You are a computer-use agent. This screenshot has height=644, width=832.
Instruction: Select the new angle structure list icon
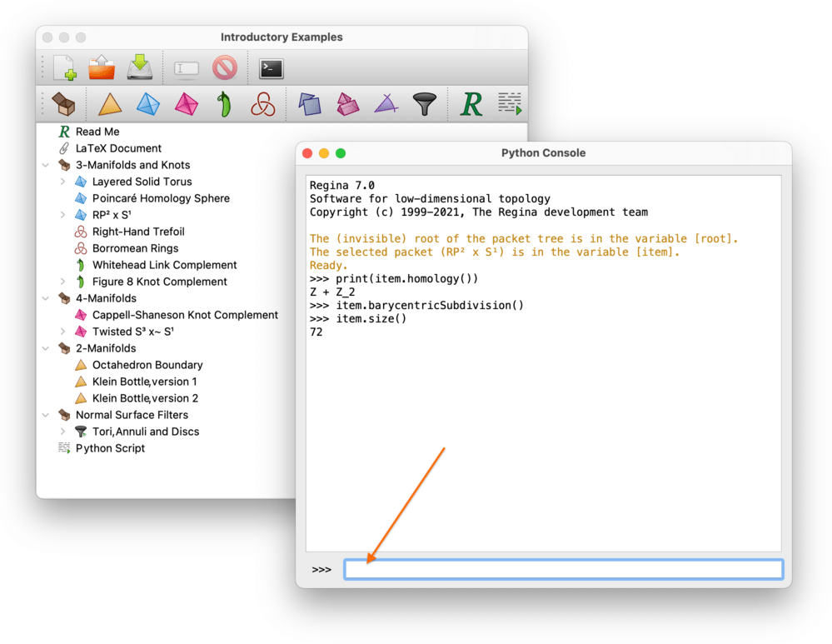[385, 104]
